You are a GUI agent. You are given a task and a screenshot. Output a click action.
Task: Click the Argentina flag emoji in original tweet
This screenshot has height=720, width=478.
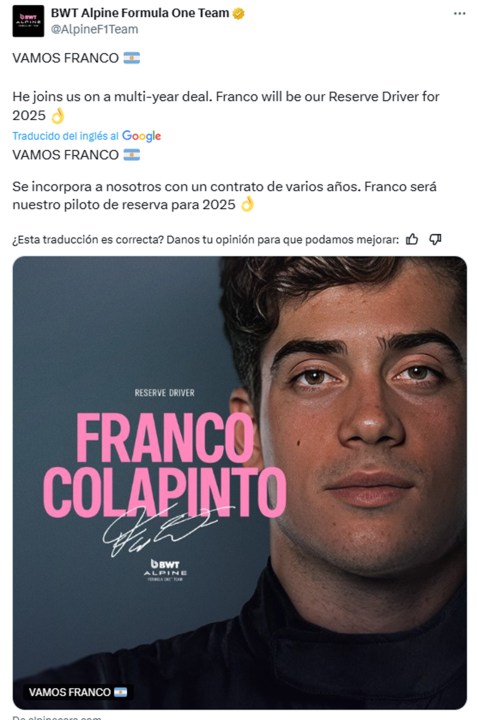click(132, 58)
